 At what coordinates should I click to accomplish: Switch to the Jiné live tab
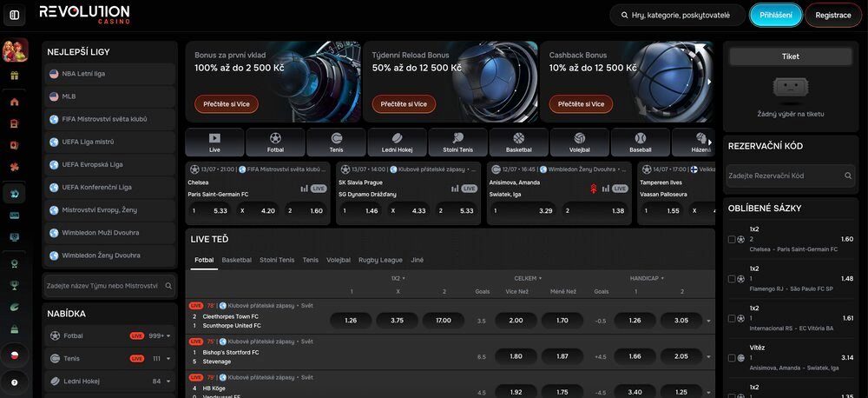click(417, 260)
